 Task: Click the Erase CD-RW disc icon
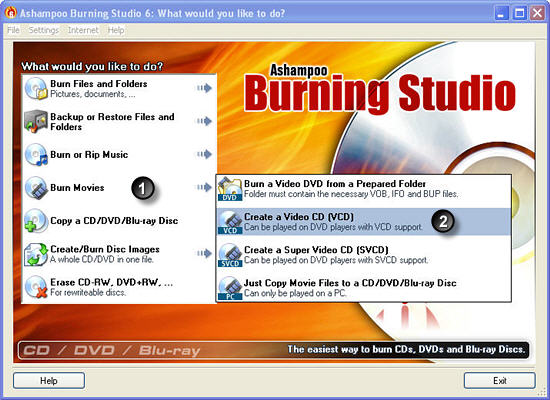tap(36, 287)
